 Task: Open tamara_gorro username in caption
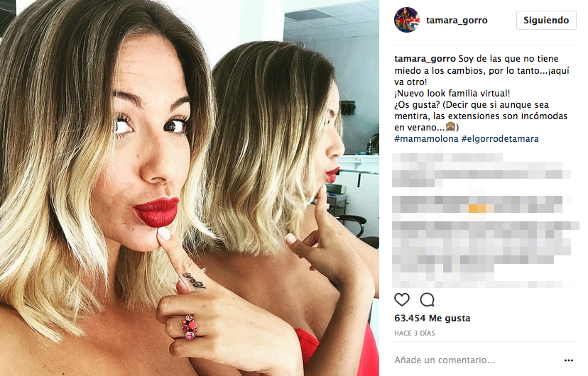click(425, 59)
